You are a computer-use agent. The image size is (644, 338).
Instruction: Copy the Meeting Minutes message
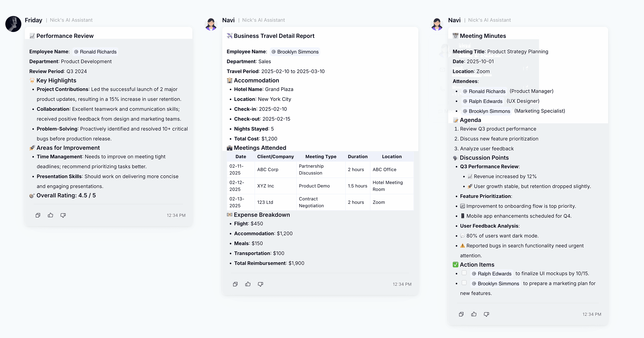[x=461, y=314]
